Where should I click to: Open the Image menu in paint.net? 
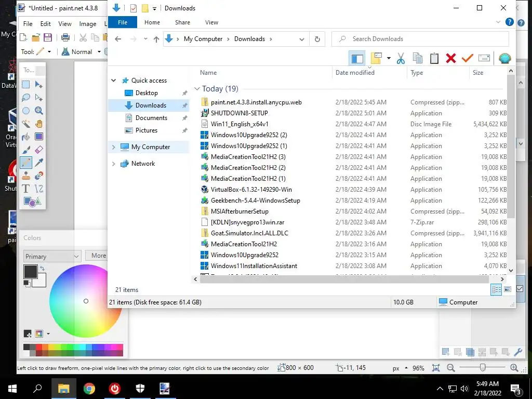pyautogui.click(x=87, y=24)
